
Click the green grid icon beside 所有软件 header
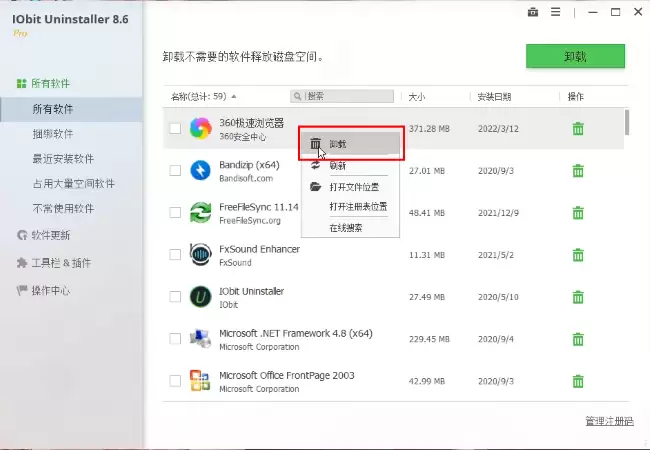tap(22, 84)
